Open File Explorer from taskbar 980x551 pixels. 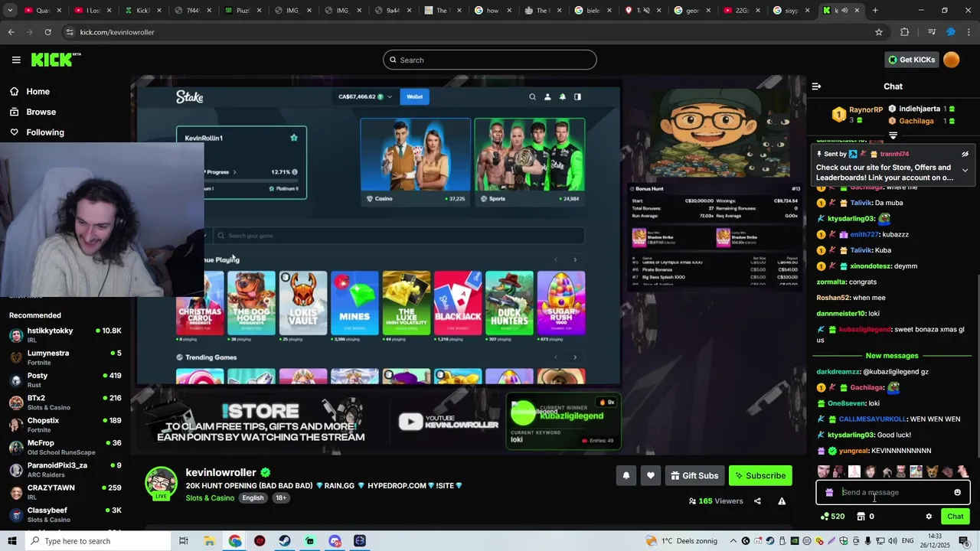point(209,541)
